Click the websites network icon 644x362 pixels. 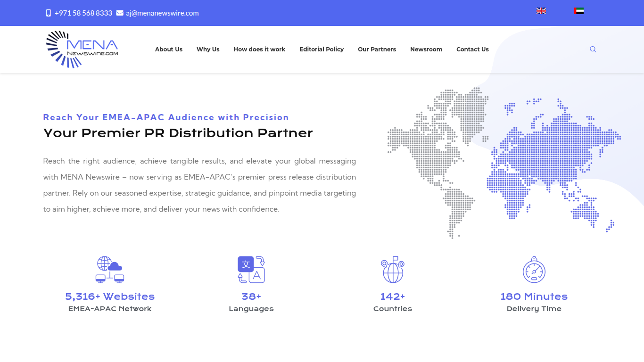point(110,270)
